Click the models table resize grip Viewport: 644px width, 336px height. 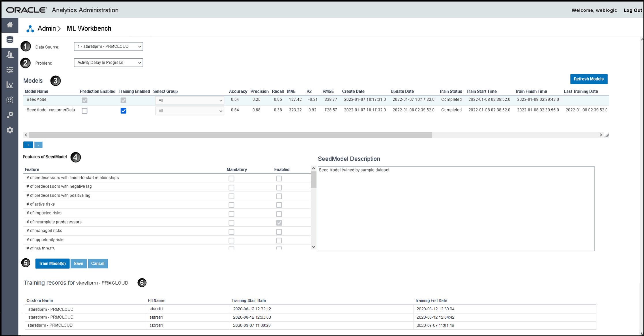click(607, 135)
